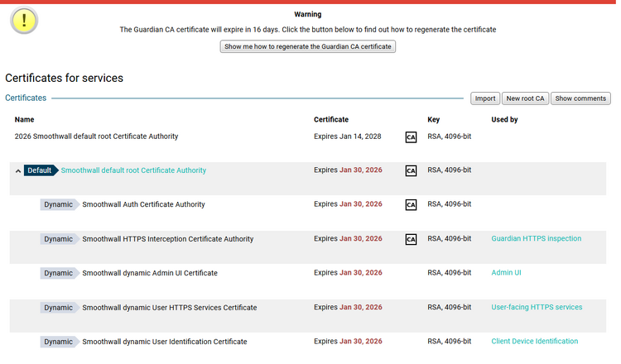621x364 pixels.
Task: Open the Guardian HTTPS inspection link
Action: click(x=537, y=238)
